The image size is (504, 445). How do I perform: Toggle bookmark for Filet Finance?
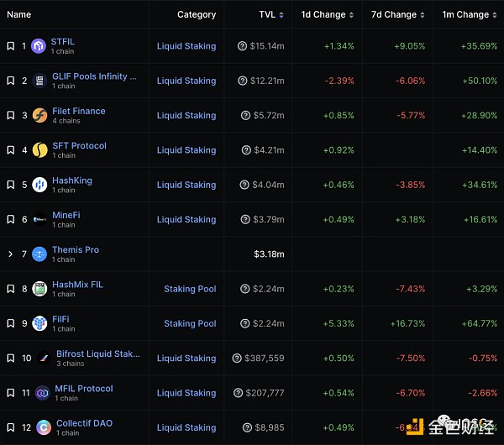tap(11, 115)
